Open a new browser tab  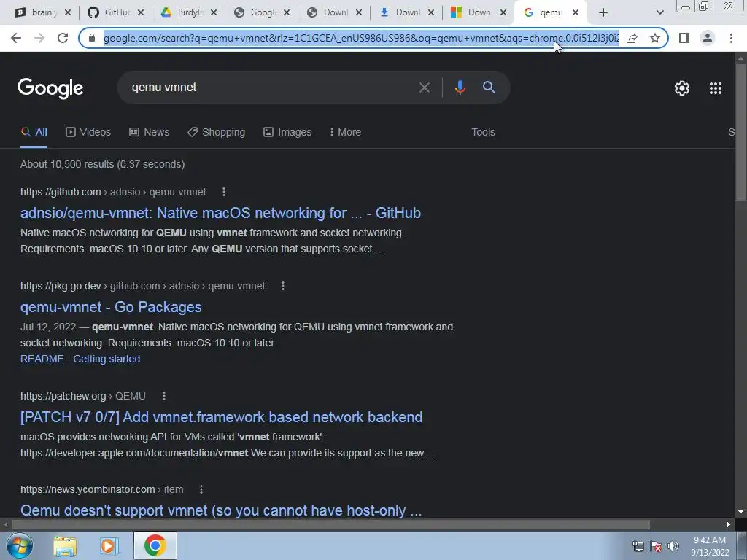tap(603, 13)
